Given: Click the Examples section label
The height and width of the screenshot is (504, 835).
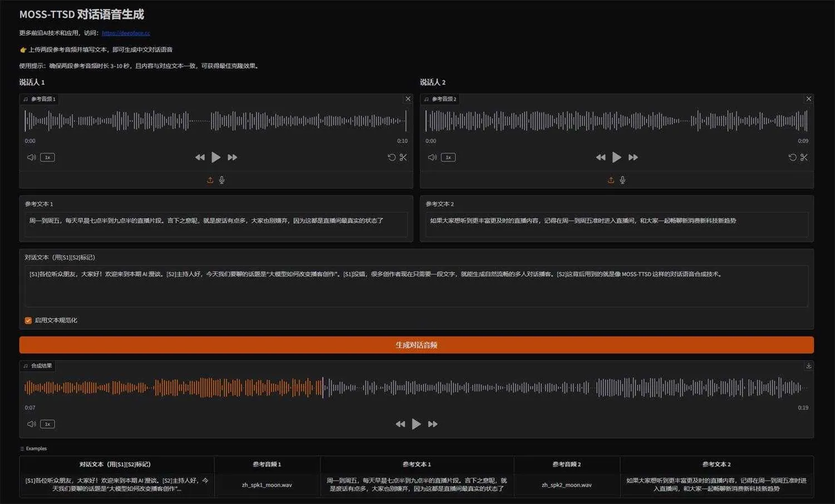Looking at the screenshot, I should (x=33, y=448).
